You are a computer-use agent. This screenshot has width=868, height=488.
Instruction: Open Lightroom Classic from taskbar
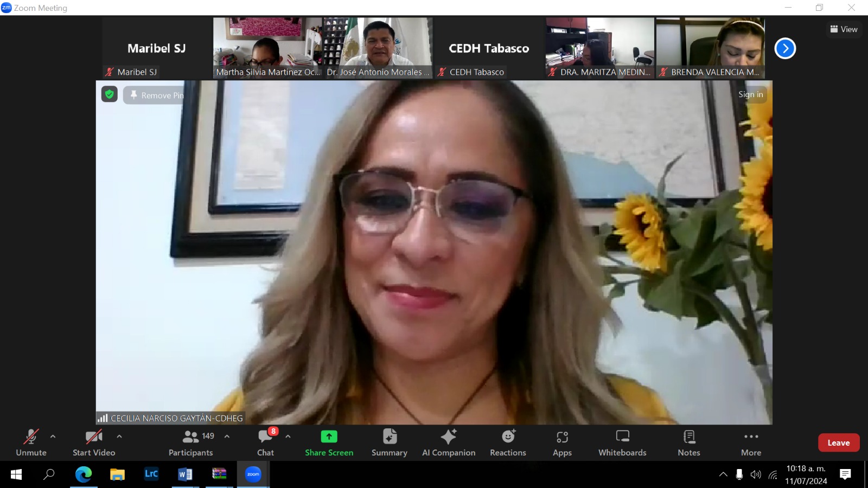[x=151, y=474]
